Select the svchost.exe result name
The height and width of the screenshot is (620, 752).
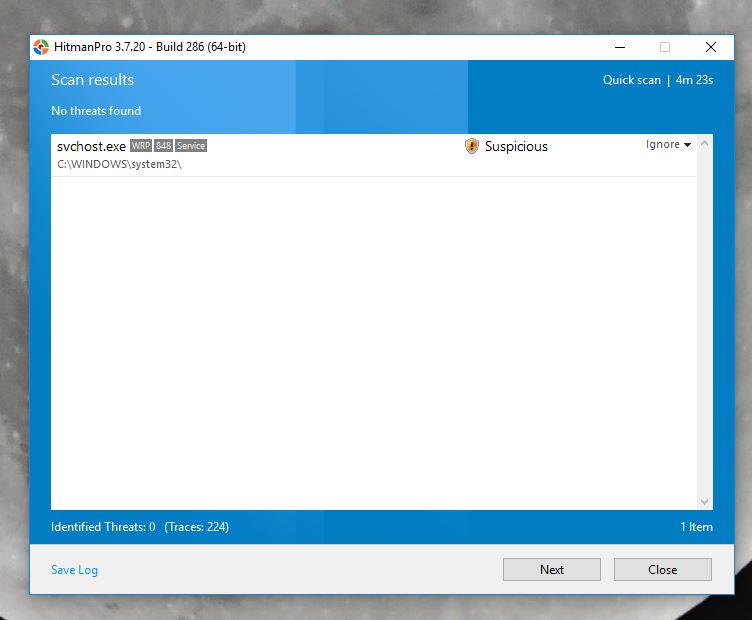click(x=91, y=146)
